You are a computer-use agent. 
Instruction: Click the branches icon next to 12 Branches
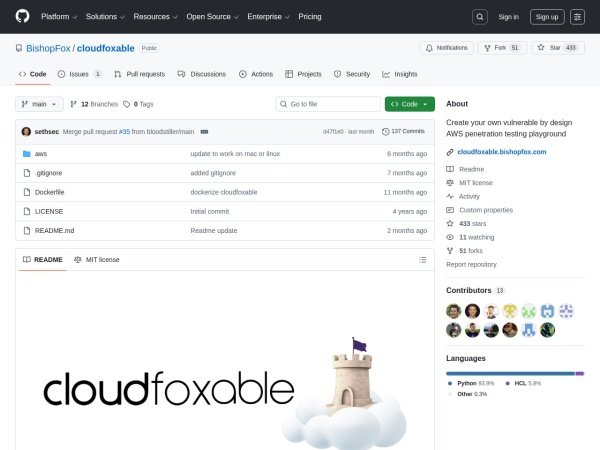pyautogui.click(x=73, y=104)
